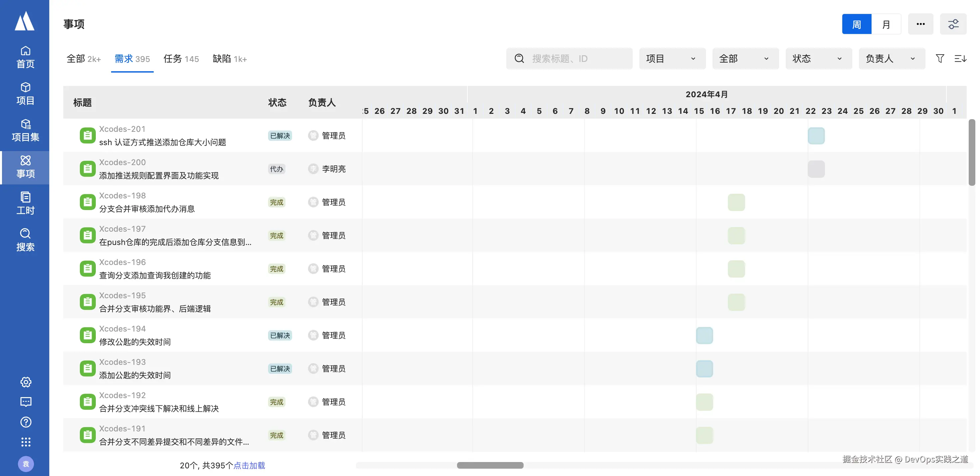Open the 首页 home icon in sidebar
Screen dimensions: 980x476
(25, 57)
